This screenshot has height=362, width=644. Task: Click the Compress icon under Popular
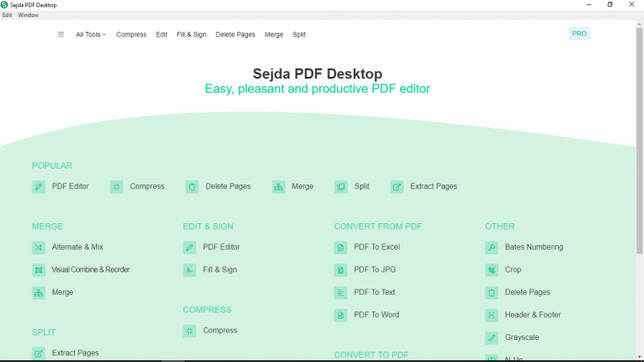tap(116, 187)
